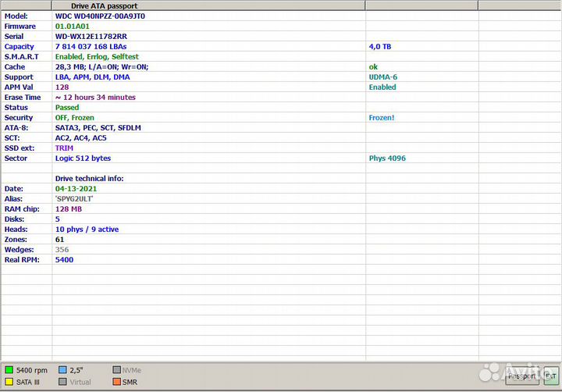Click the orange SMR indicator square
Screen dimensions: 562x392
116,382
